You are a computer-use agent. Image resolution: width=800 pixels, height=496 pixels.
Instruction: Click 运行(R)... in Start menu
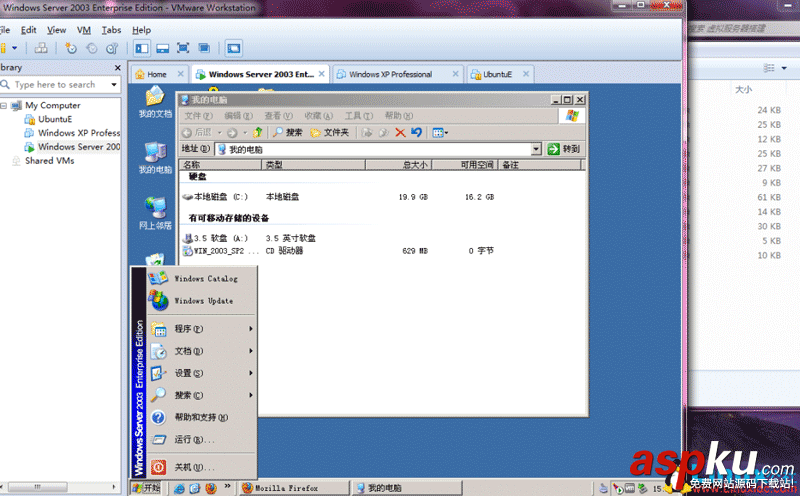[x=201, y=439]
